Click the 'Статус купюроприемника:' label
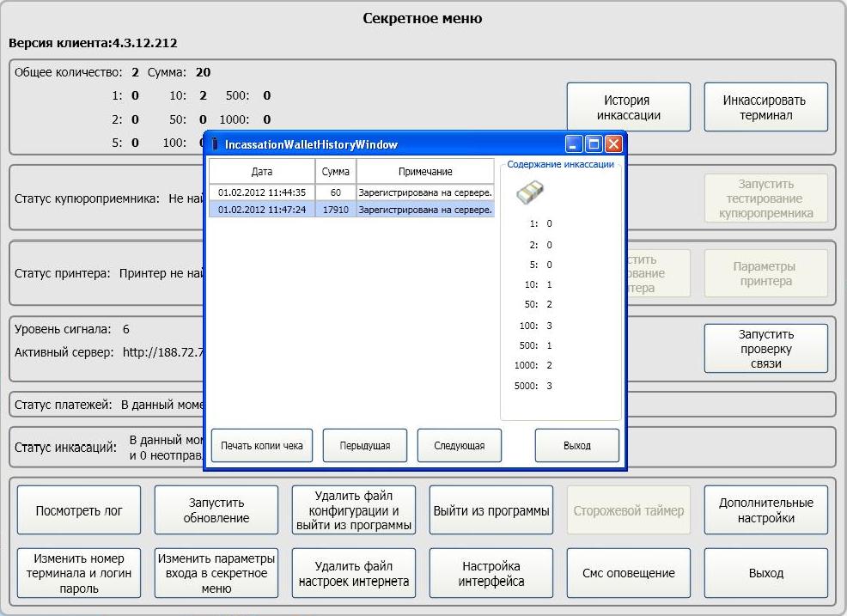This screenshot has width=847, height=616. 87,198
